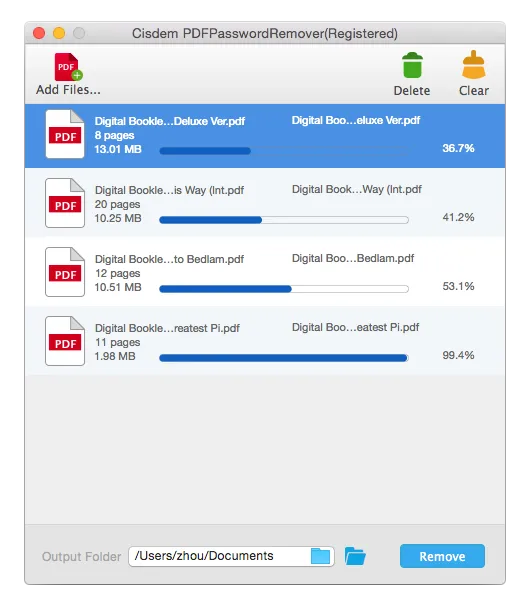Click output name Digital Book…Way (Int.pdf
530x606 pixels.
click(x=356, y=189)
